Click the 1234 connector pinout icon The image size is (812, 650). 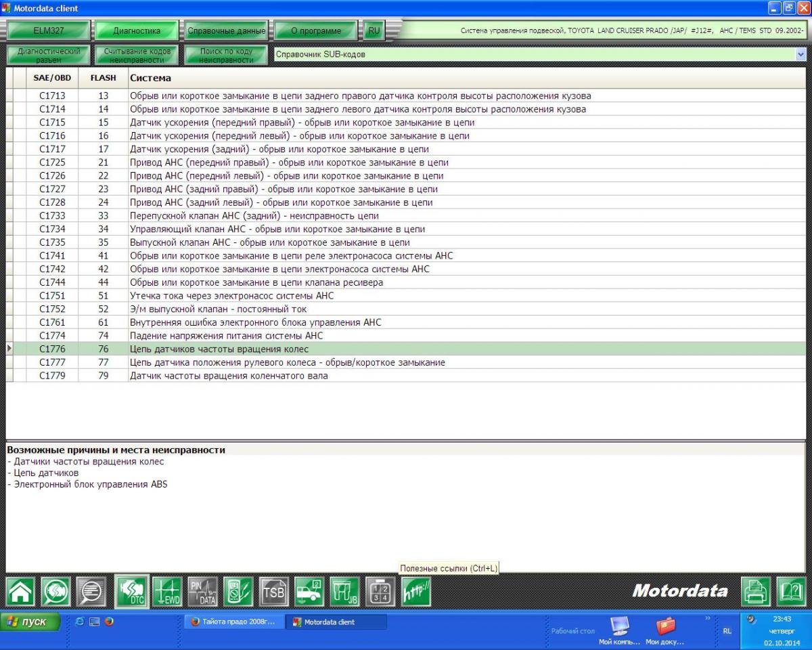(380, 592)
